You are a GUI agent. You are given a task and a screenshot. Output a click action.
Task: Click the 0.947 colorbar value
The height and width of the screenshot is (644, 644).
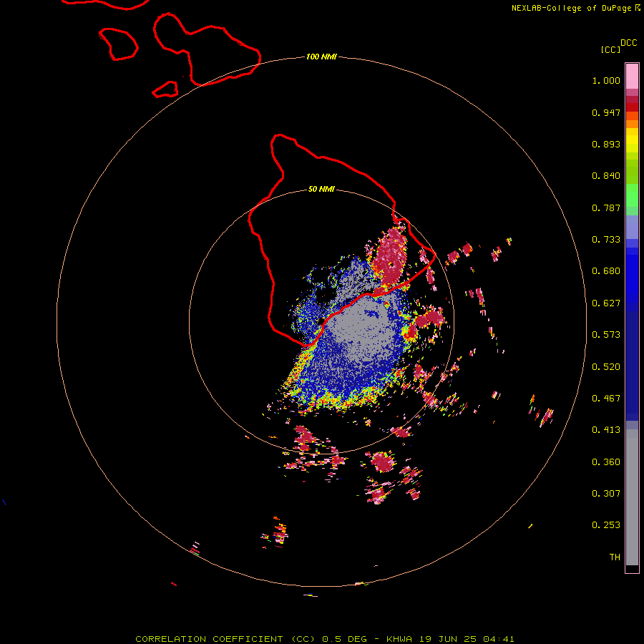tap(606, 112)
